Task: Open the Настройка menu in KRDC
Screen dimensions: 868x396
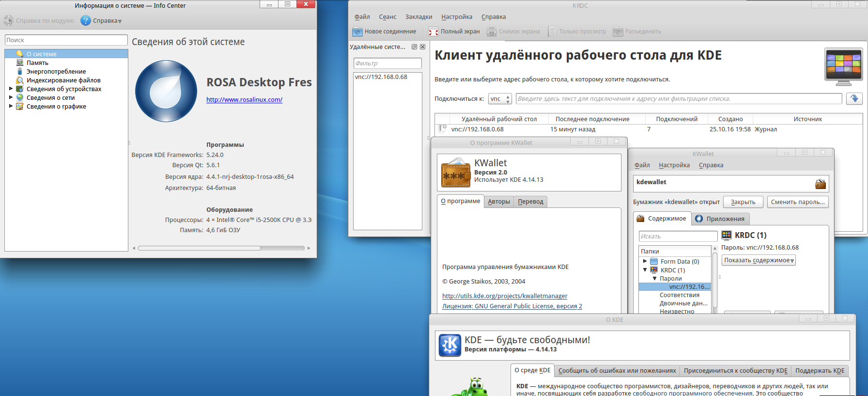Action: (x=456, y=17)
